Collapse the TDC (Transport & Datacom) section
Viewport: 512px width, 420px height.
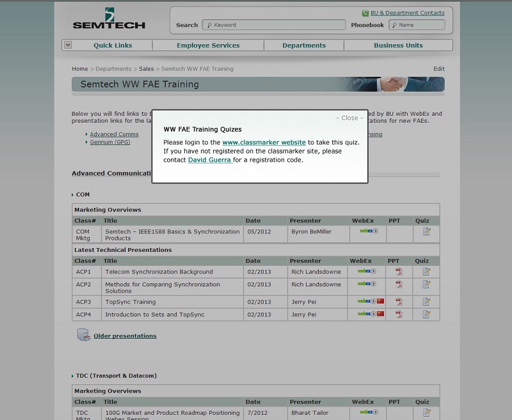(72, 377)
